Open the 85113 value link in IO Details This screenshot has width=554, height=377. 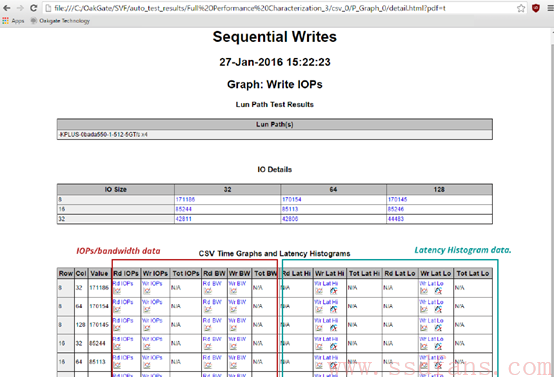tap(290, 209)
